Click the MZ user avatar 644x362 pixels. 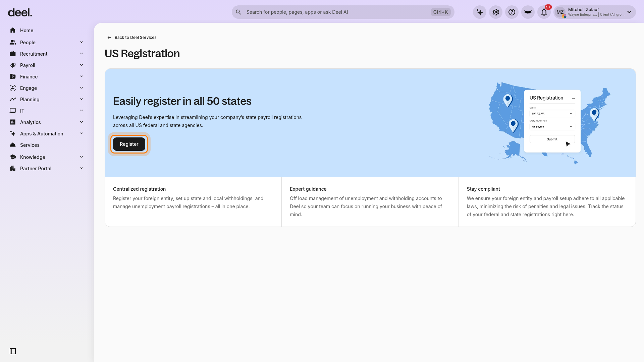click(560, 12)
